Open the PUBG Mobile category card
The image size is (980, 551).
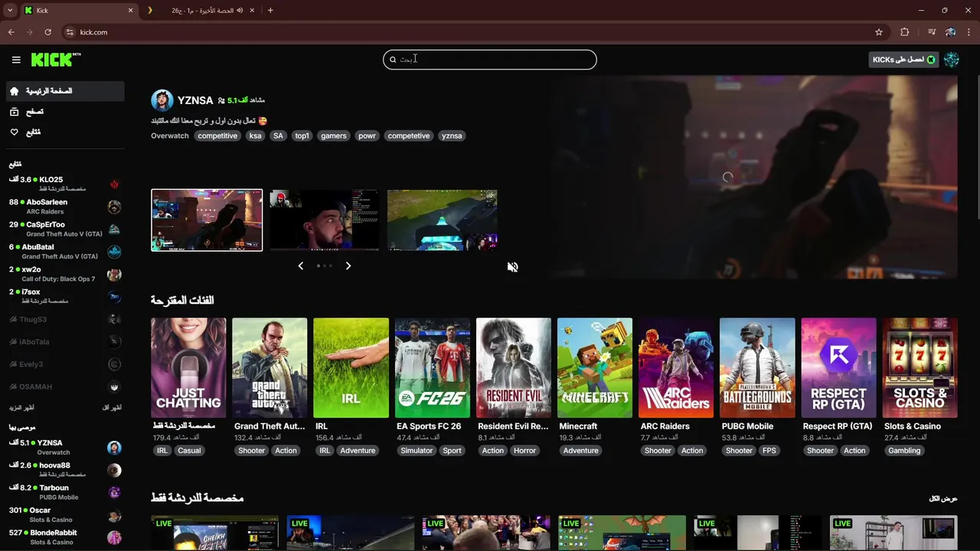[x=757, y=368]
